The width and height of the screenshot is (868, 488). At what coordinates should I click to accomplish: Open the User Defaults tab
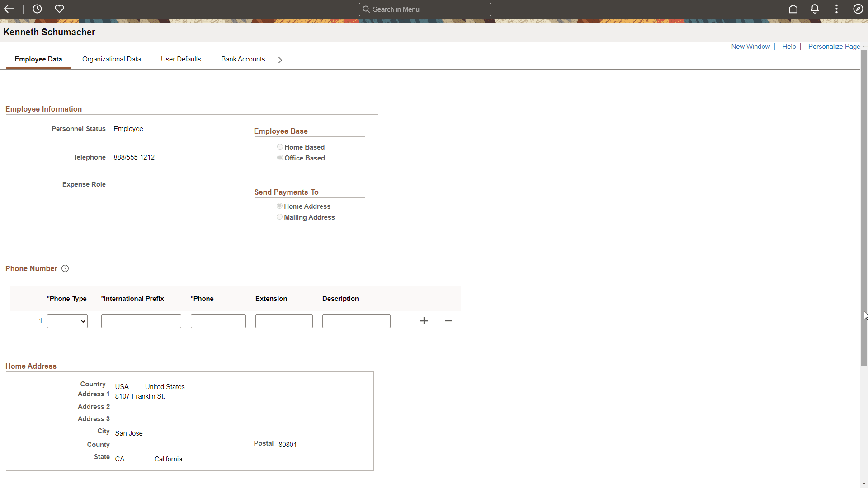pos(181,59)
